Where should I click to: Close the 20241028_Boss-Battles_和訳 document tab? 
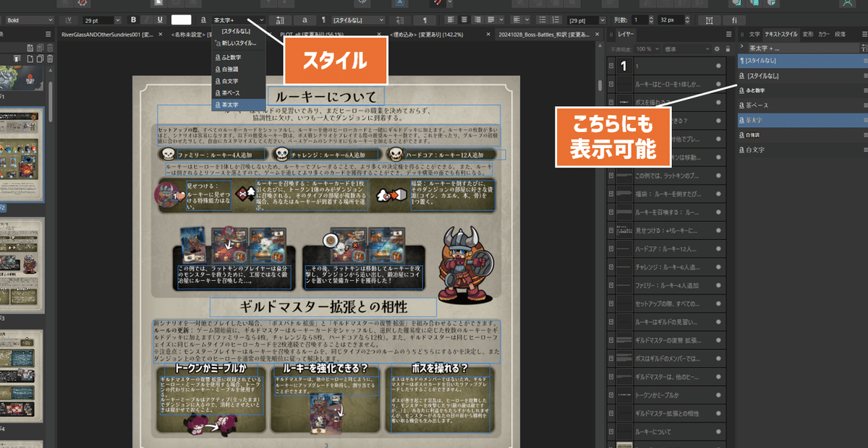597,34
